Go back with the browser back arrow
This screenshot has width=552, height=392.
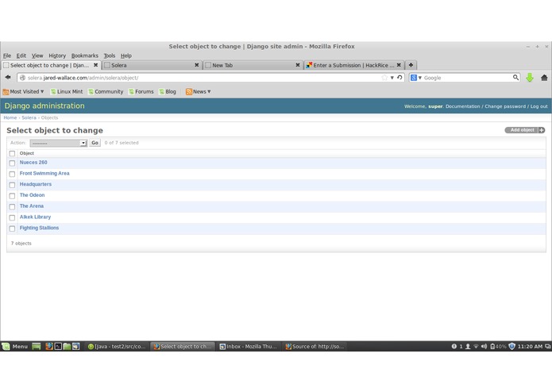click(8, 77)
